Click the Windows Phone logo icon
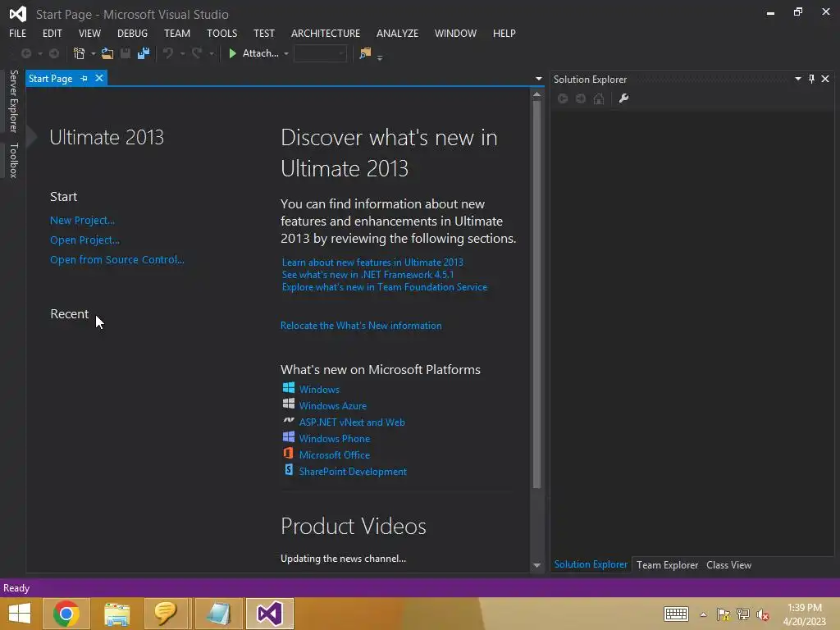This screenshot has height=630, width=840. point(288,437)
